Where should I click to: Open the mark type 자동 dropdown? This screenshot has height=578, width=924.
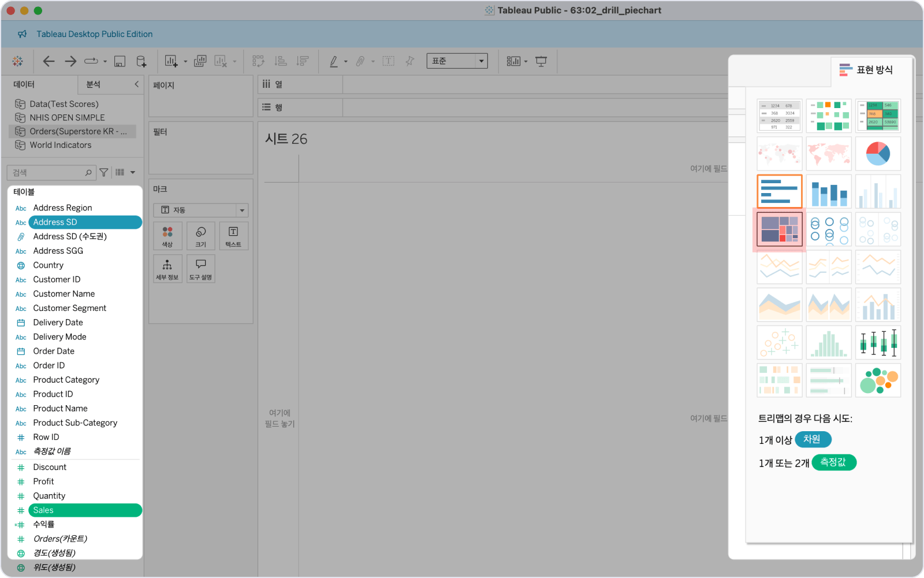[201, 210]
